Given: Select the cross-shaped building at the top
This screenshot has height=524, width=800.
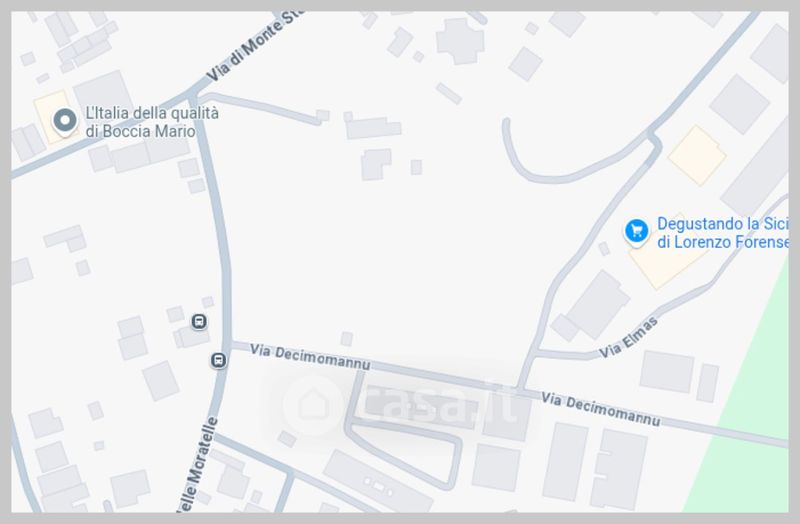Looking at the screenshot, I should pos(460,41).
